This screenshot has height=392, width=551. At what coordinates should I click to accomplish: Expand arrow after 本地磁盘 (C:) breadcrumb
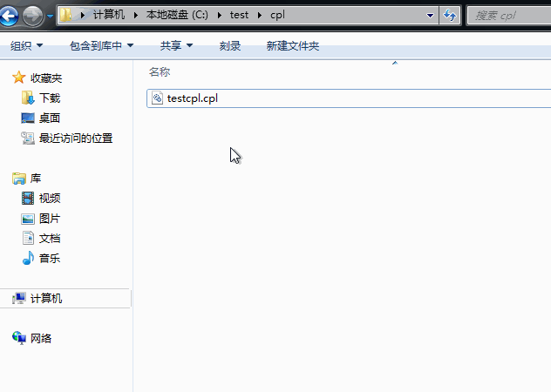pyautogui.click(x=220, y=15)
